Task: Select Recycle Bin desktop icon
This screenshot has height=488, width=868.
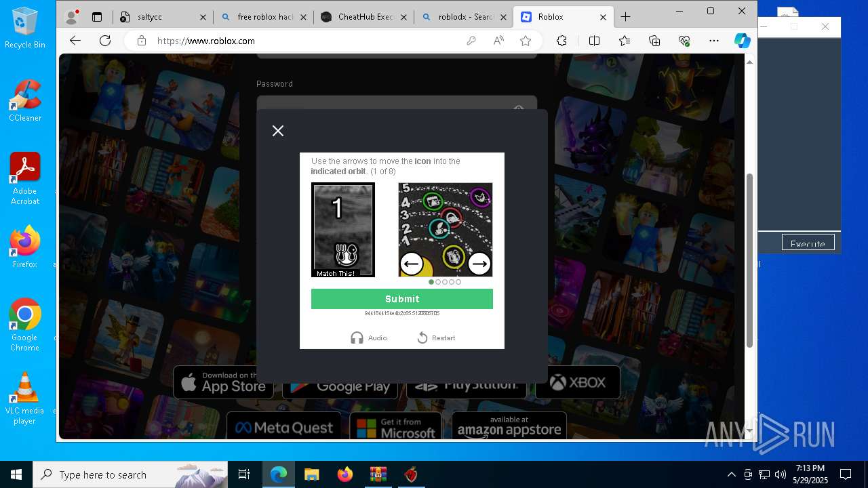Action: click(25, 28)
